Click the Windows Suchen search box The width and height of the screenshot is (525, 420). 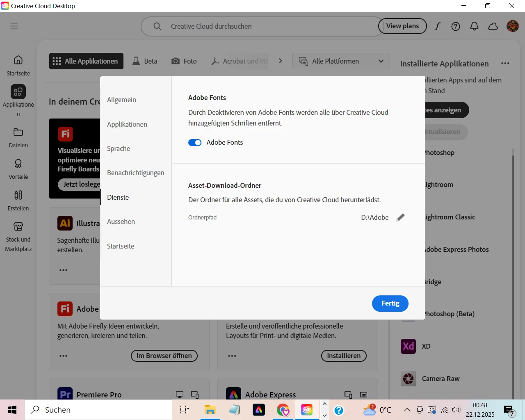tap(98, 410)
